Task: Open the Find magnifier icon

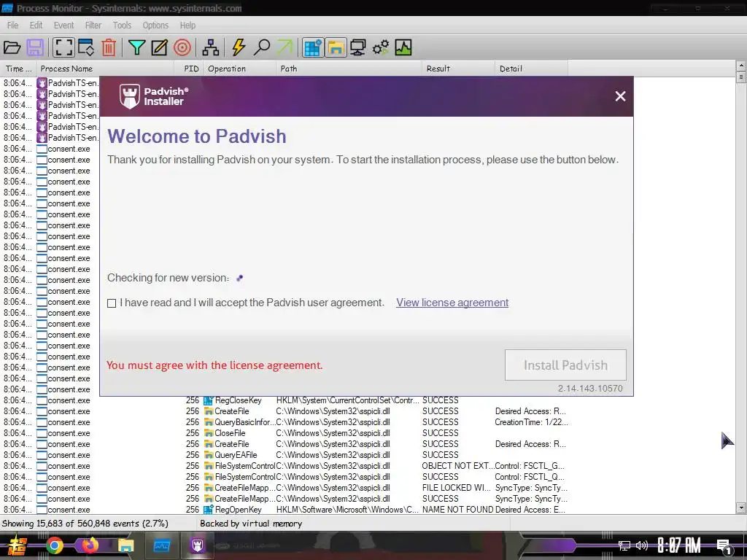Action: [262, 47]
